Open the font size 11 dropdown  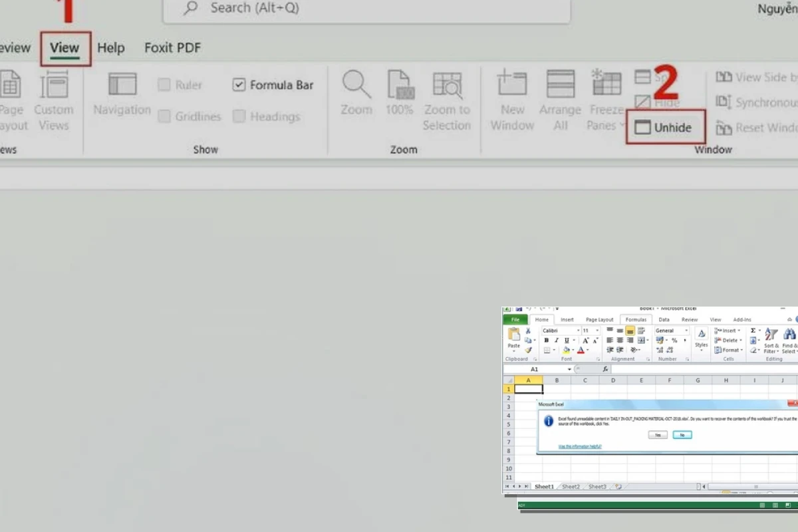[x=597, y=331]
